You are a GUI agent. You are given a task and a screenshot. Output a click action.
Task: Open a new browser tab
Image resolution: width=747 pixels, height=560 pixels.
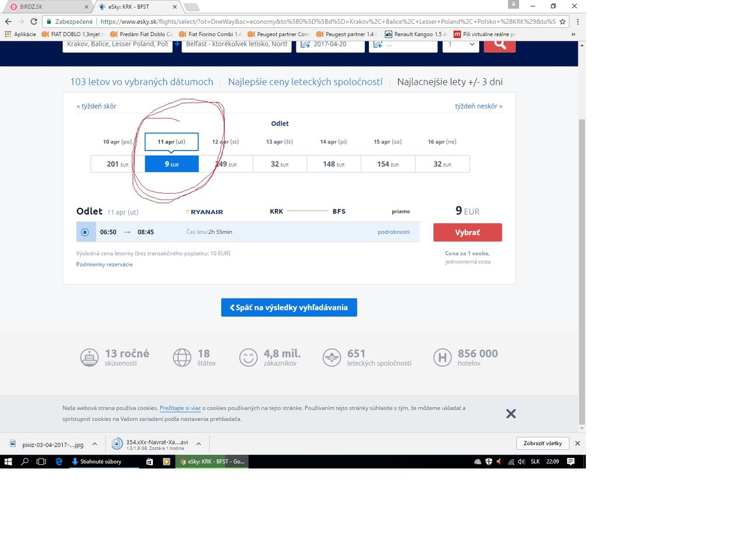(191, 7)
